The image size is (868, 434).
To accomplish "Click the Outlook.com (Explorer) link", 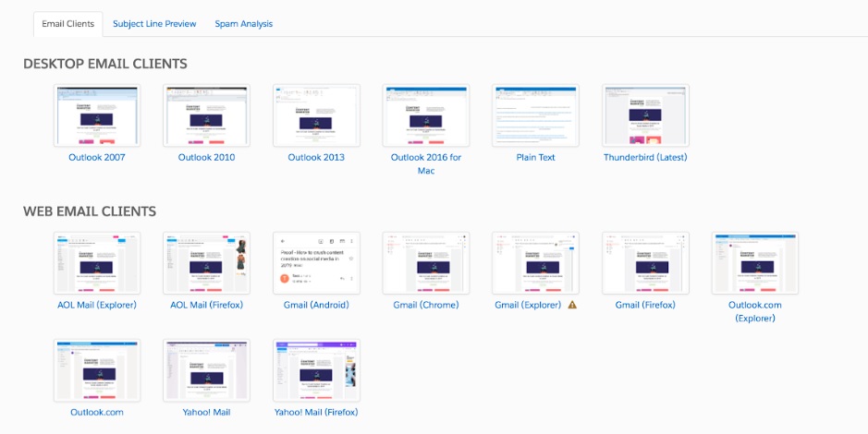I will [754, 311].
